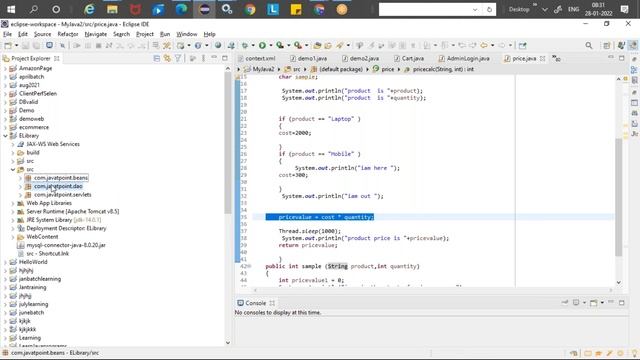Open Chrome from the taskbar
The height and width of the screenshot is (360, 640).
tap(250, 9)
